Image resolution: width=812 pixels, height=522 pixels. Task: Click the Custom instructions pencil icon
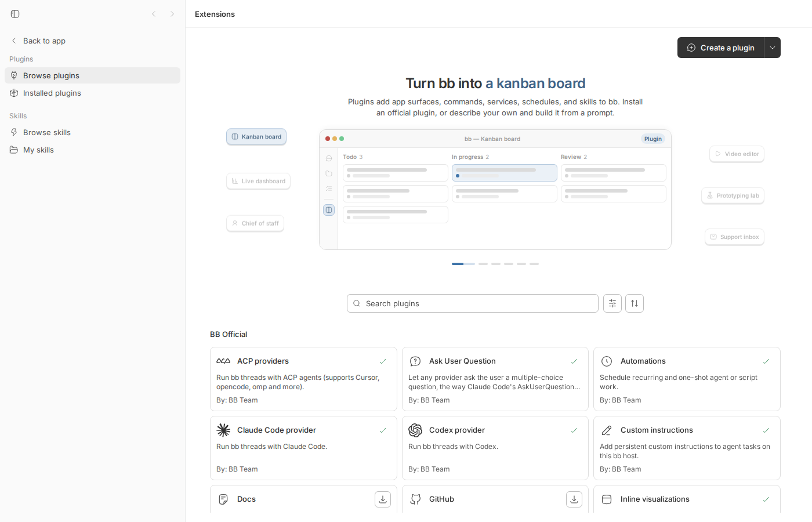(607, 430)
